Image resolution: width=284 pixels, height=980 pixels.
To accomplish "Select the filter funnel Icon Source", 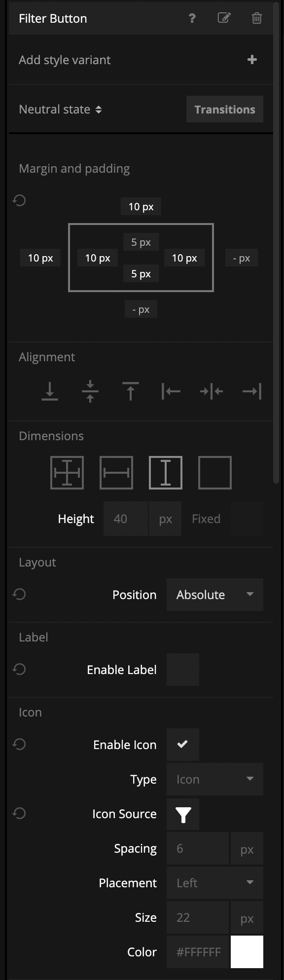I will [x=183, y=814].
